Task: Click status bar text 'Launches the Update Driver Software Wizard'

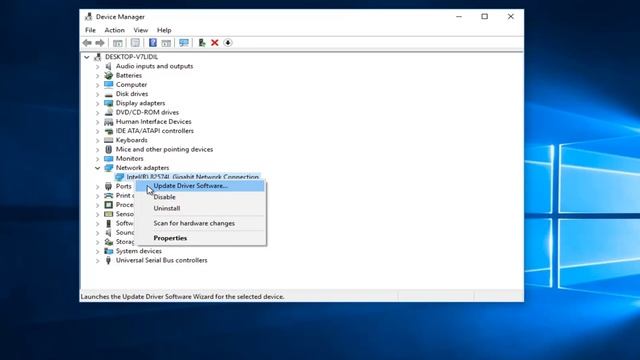Action: [x=182, y=297]
